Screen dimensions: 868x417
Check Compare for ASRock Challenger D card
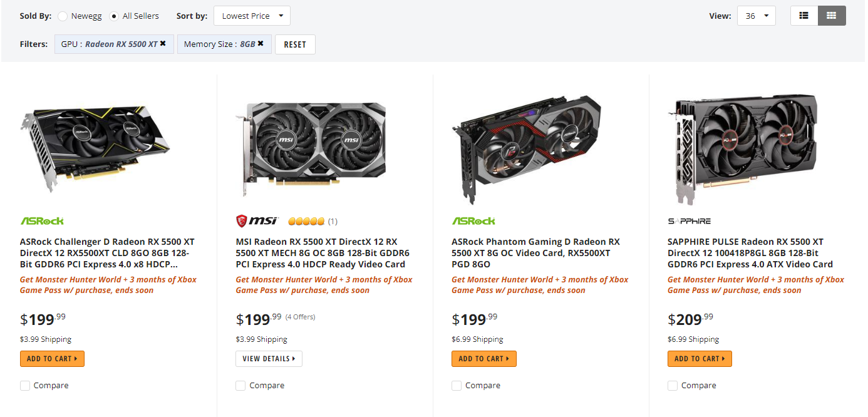coord(25,386)
